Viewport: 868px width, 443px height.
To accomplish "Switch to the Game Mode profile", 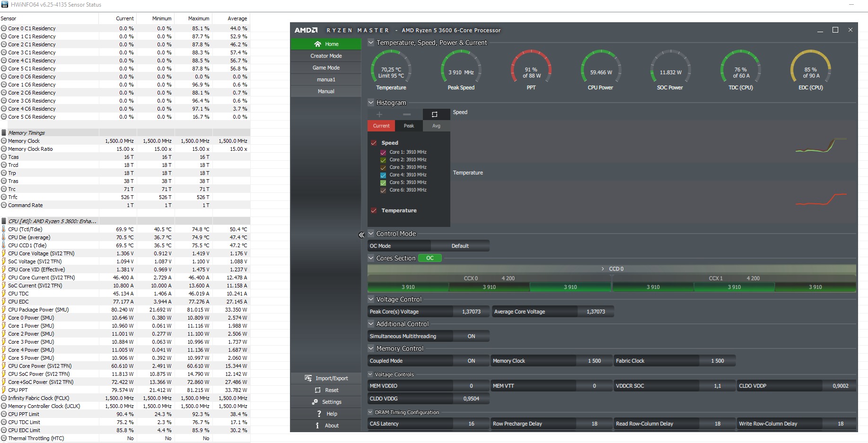I will 326,68.
